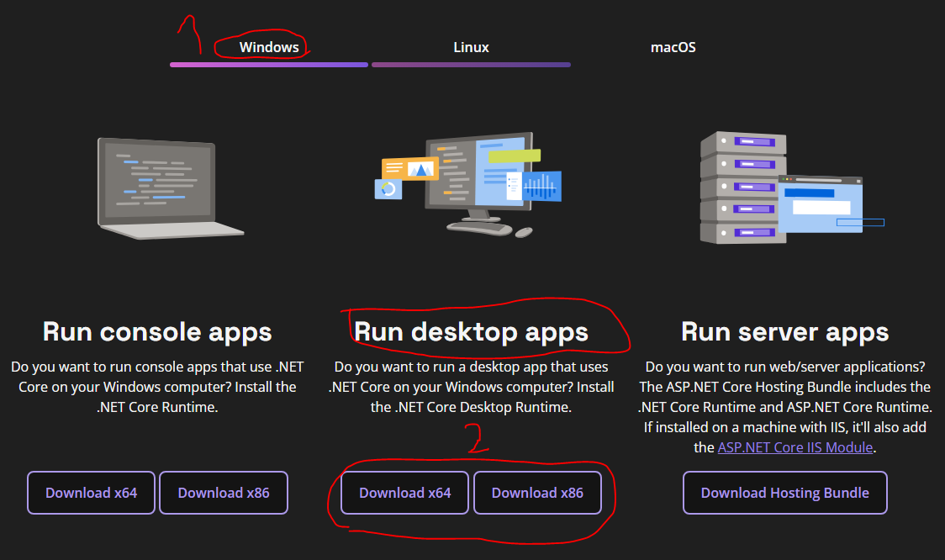Image resolution: width=945 pixels, height=560 pixels.
Task: Download x64 desktop runtime
Action: coord(405,493)
